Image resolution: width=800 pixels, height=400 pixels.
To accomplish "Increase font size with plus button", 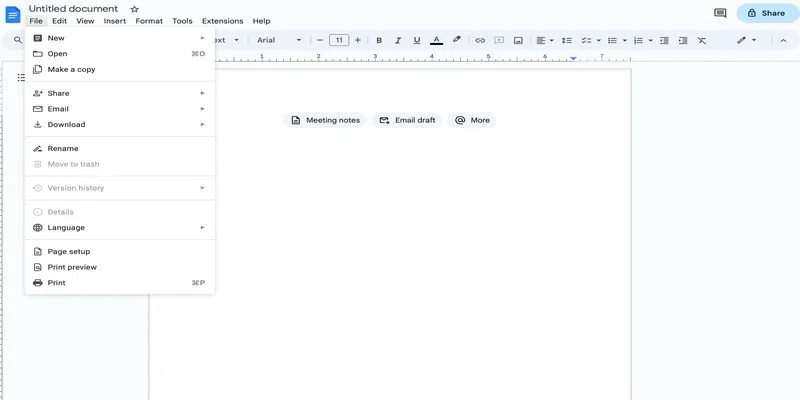I will (x=358, y=40).
